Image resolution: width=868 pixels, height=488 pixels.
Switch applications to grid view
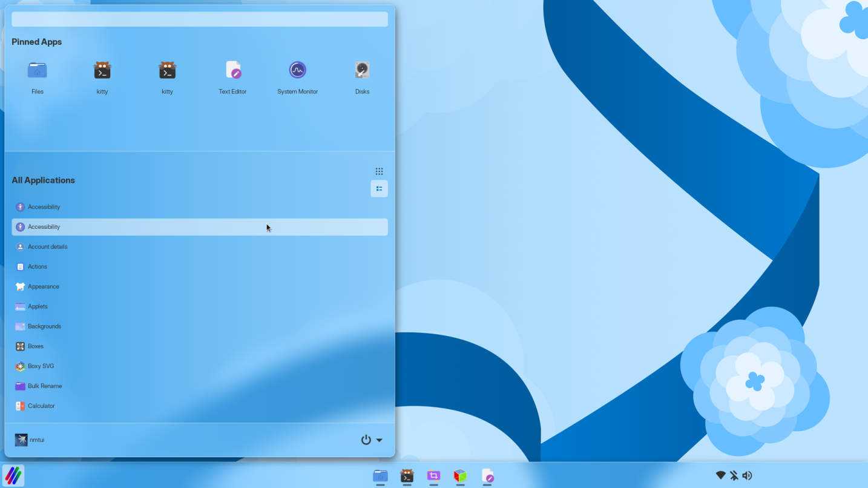pos(379,171)
